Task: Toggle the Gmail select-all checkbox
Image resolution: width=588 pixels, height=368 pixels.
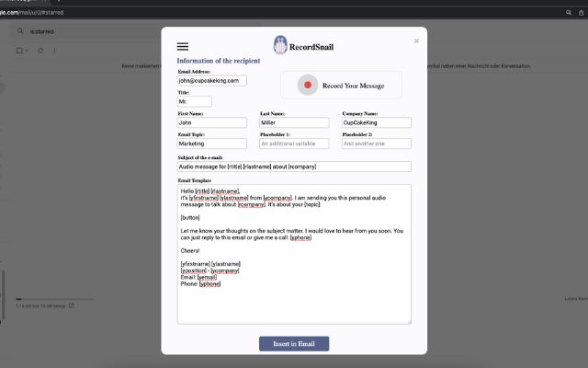Action: coord(19,51)
